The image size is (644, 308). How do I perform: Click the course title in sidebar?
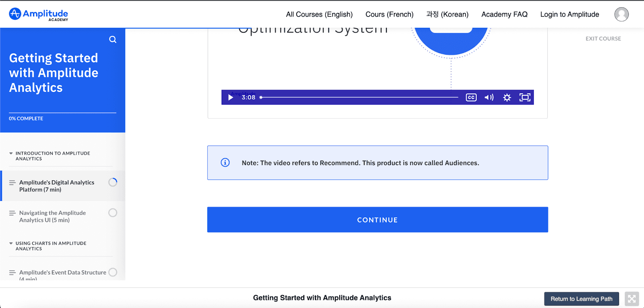tap(54, 73)
